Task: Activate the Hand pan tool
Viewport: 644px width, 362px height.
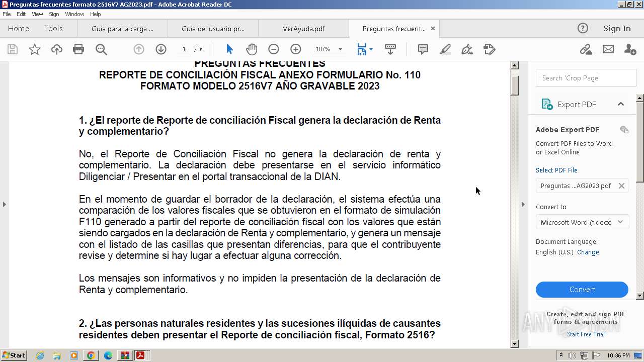Action: [252, 49]
